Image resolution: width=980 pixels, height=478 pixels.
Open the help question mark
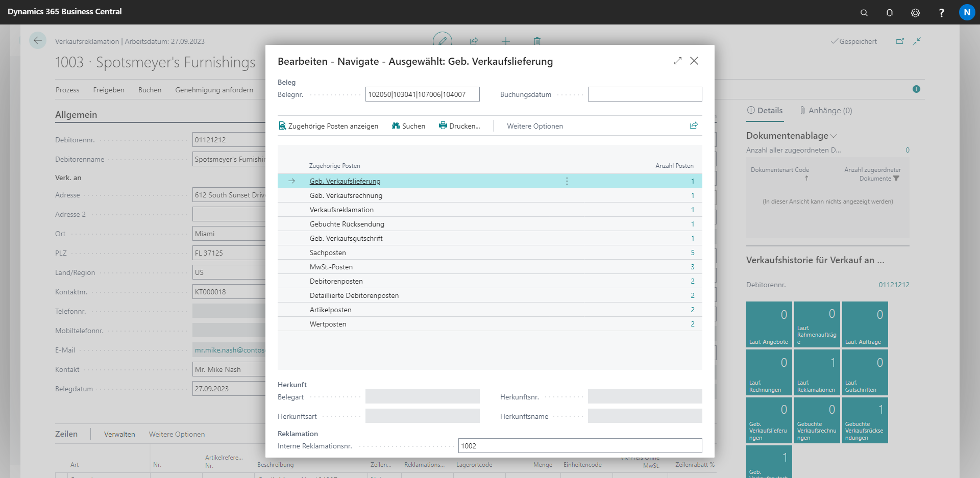[x=941, y=12]
